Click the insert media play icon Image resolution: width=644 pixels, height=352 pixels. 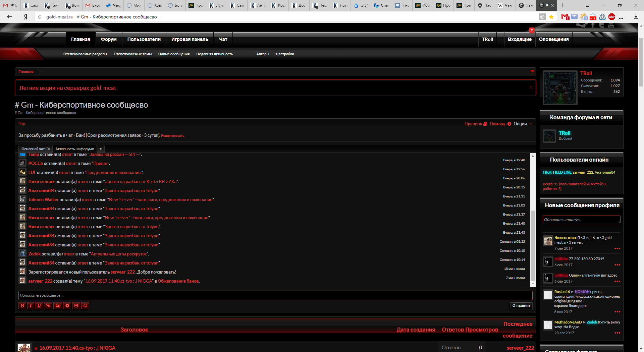[67, 305]
